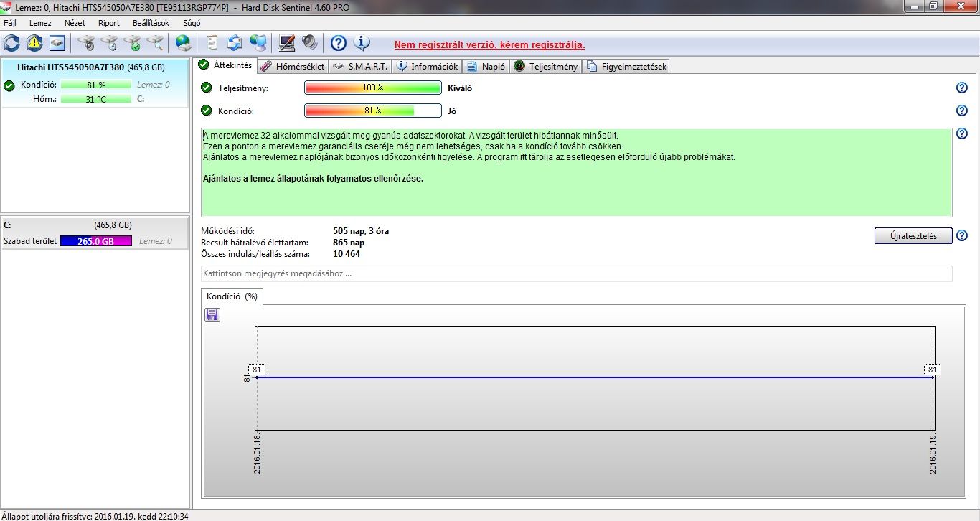
Task: Click the loudspeaker sound toolbar icon
Action: tap(310, 43)
